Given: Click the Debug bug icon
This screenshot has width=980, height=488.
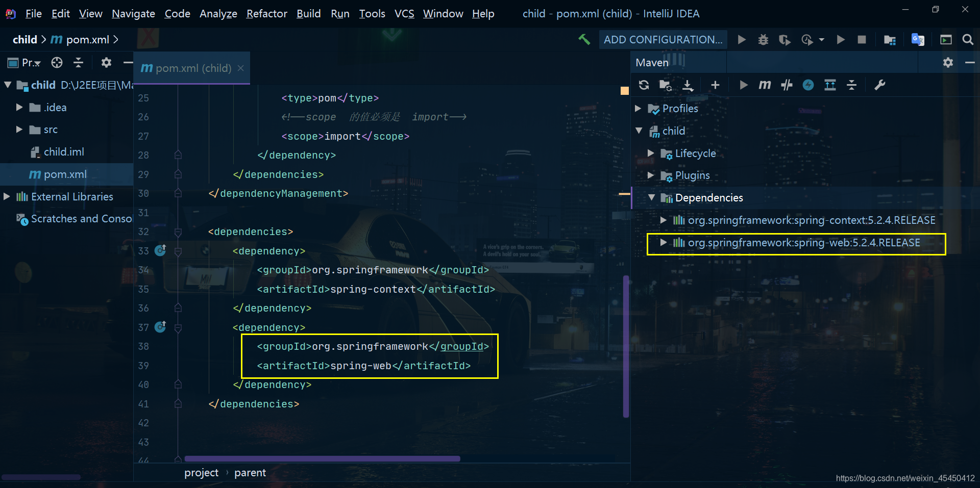Looking at the screenshot, I should [763, 39].
